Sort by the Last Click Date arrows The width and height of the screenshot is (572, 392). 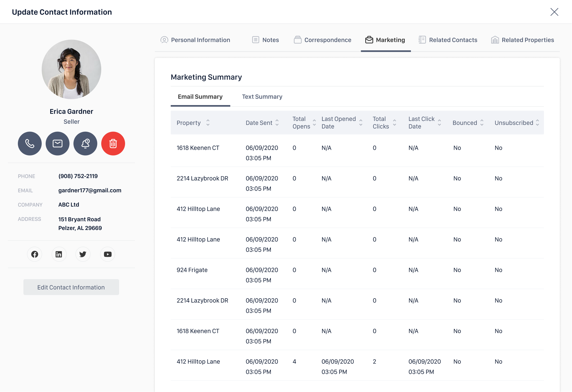click(x=439, y=123)
